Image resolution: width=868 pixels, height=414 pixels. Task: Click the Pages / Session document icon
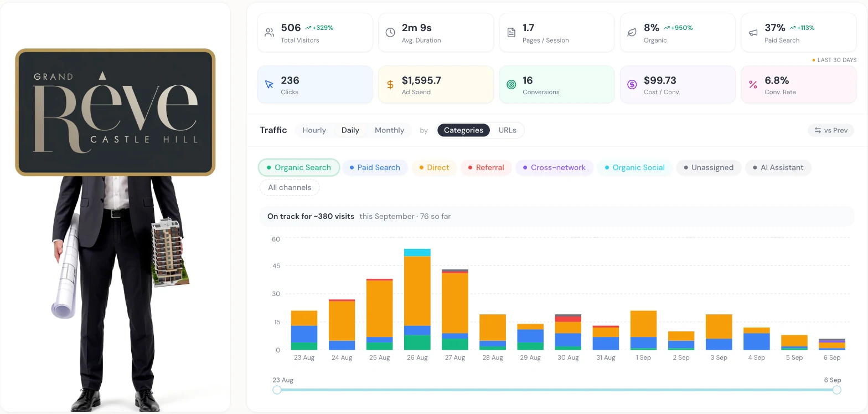point(512,33)
